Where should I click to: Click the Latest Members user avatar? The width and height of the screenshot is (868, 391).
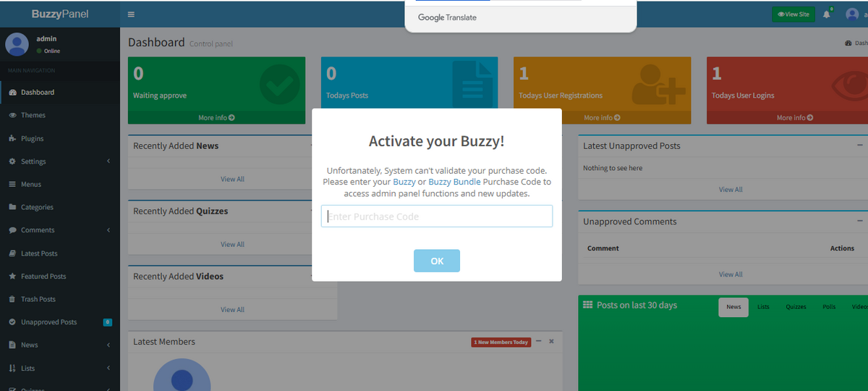click(182, 374)
